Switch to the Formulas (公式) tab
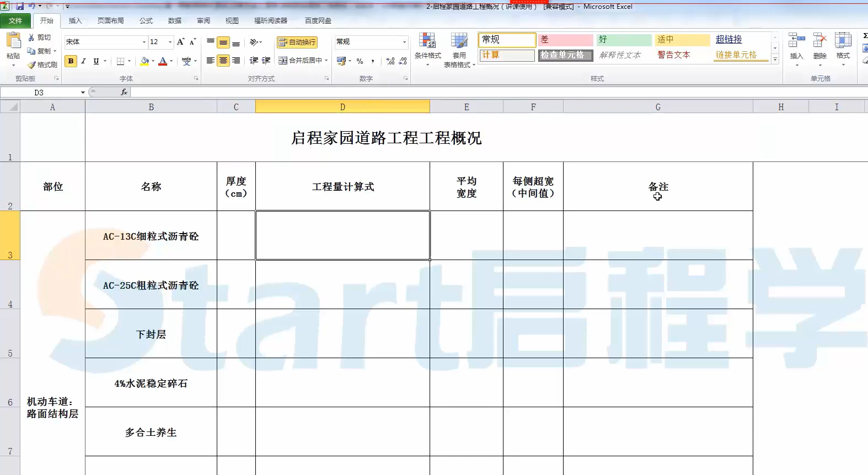Image resolution: width=868 pixels, height=475 pixels. click(146, 21)
